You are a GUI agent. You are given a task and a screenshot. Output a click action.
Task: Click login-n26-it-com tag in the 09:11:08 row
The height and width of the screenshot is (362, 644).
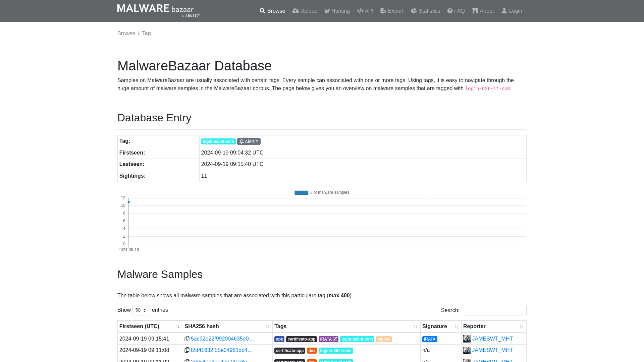(x=336, y=351)
